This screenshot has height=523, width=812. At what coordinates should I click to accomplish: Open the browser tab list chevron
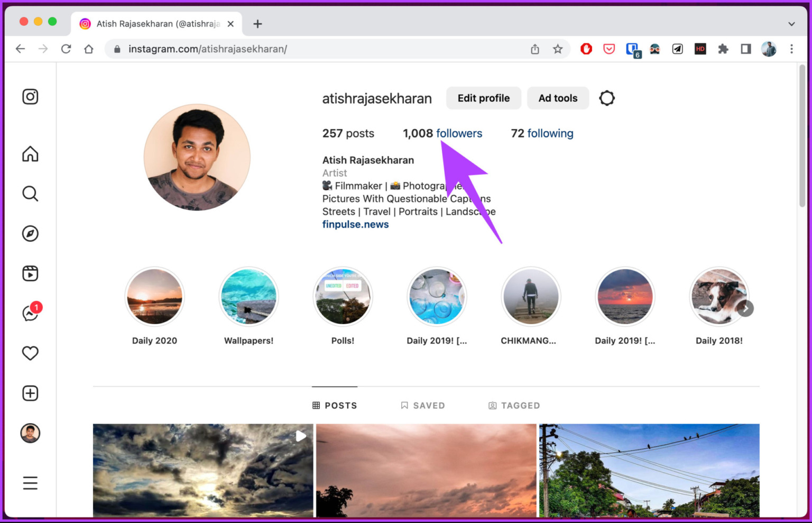pyautogui.click(x=791, y=24)
